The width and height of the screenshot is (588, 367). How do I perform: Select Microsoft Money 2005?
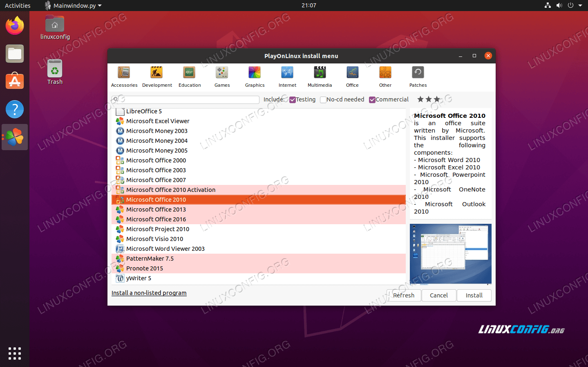(x=259, y=151)
